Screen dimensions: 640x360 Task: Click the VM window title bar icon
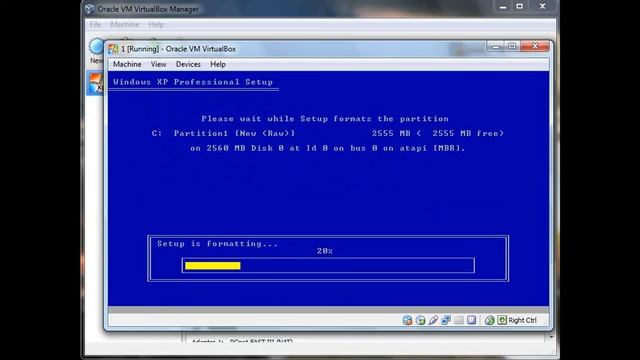click(x=113, y=49)
